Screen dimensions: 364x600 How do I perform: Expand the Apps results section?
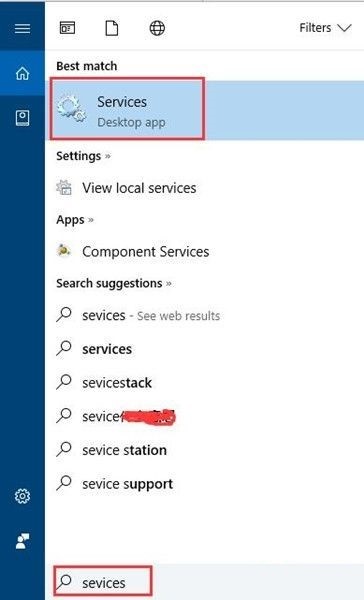[75, 220]
